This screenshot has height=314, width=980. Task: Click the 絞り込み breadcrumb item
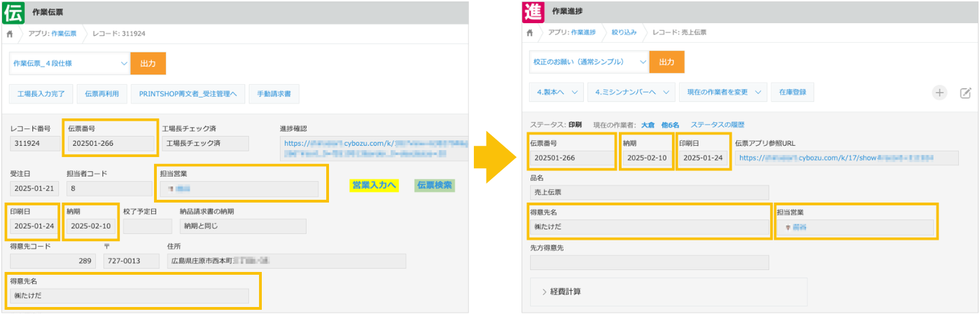[x=624, y=33]
